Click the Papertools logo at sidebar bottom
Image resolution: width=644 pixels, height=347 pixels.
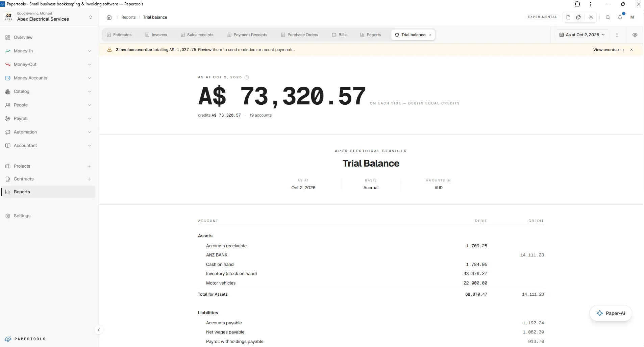click(x=25, y=339)
